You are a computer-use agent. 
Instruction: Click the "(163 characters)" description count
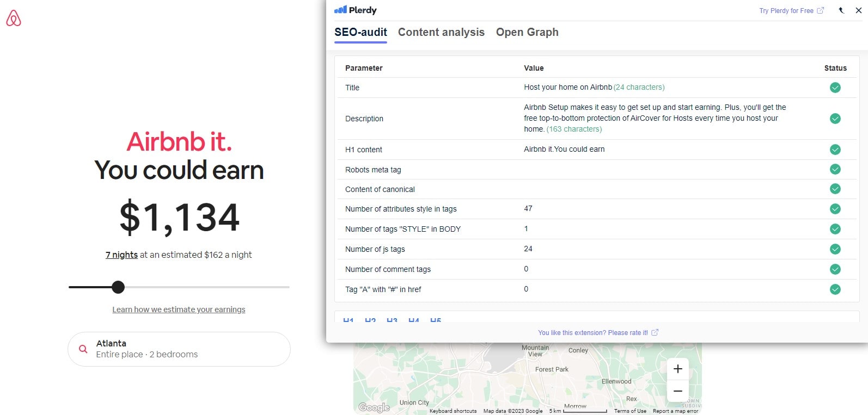click(x=574, y=129)
